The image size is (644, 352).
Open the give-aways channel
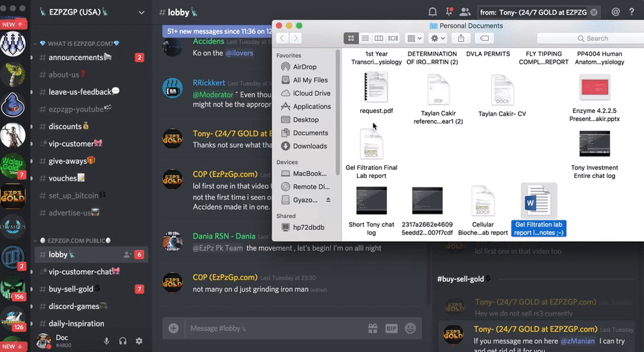(91, 161)
